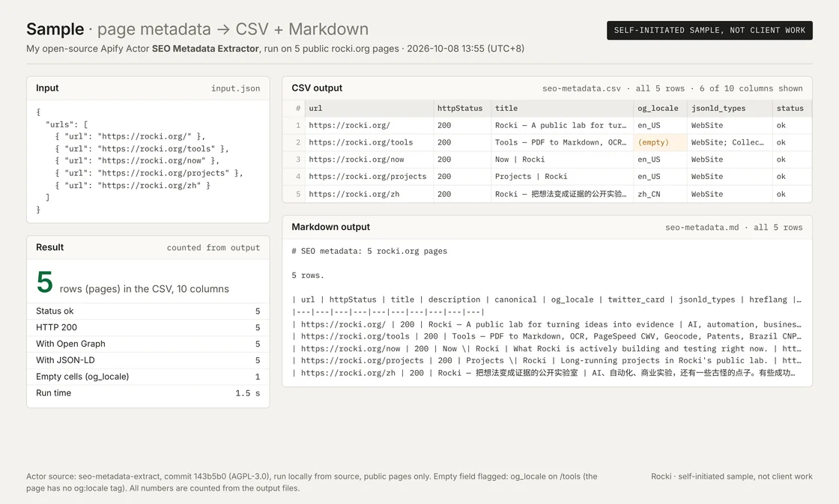Click the "urls": [ line in input JSON
The image size is (839, 504).
click(67, 124)
